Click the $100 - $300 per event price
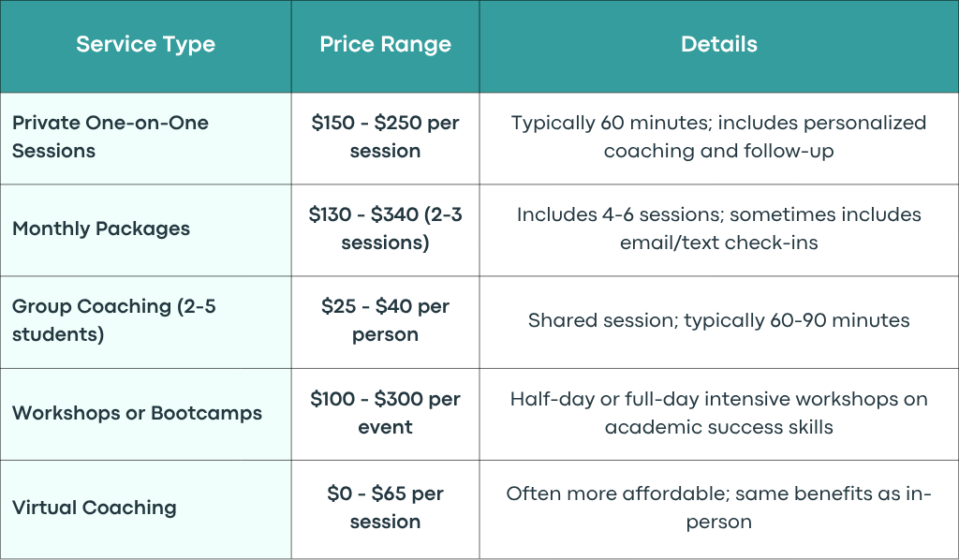This screenshot has height=560, width=959. coord(385,413)
